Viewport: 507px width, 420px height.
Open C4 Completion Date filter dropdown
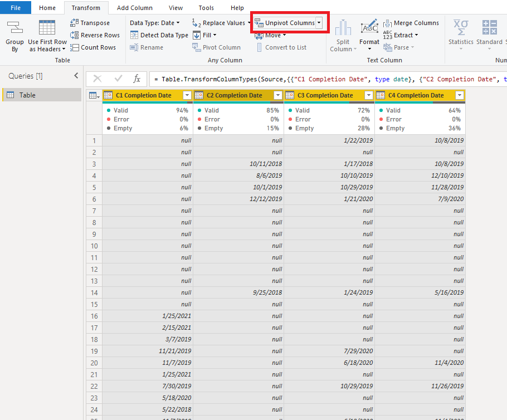(x=460, y=95)
